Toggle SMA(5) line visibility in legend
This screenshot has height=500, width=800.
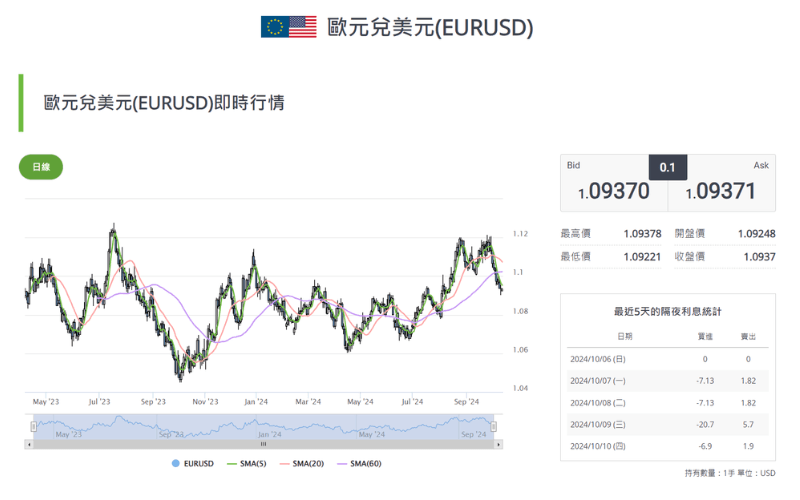pyautogui.click(x=248, y=463)
